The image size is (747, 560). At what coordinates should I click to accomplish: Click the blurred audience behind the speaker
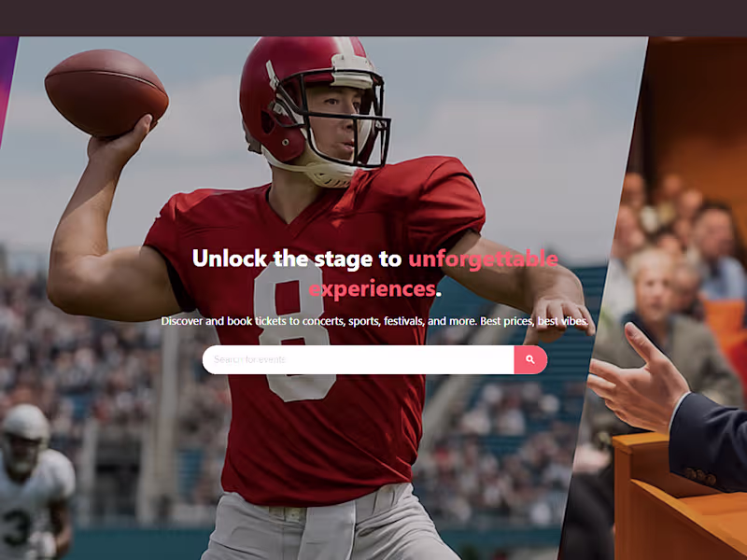[x=676, y=247]
